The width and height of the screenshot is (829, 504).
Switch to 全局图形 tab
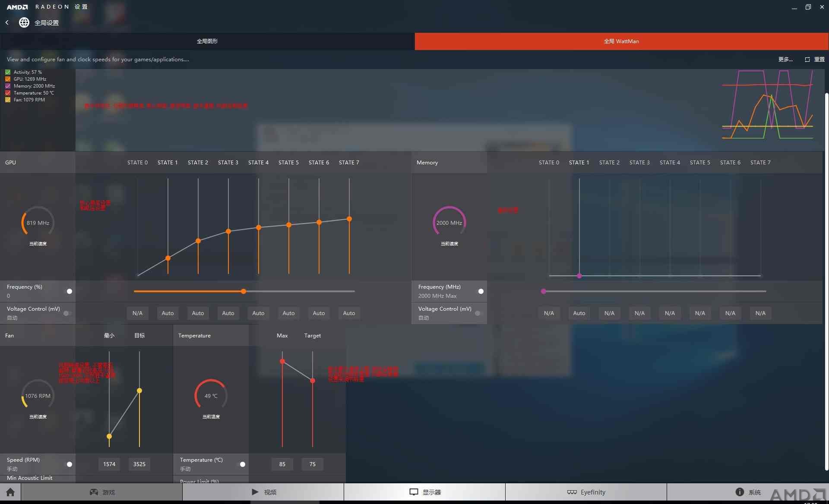pyautogui.click(x=207, y=41)
